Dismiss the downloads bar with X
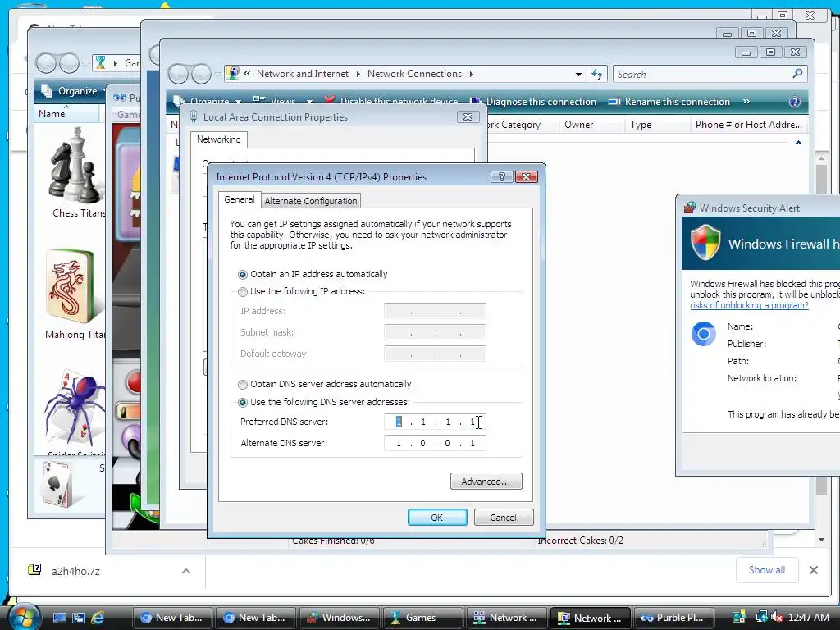The height and width of the screenshot is (630, 840). pyautogui.click(x=813, y=570)
